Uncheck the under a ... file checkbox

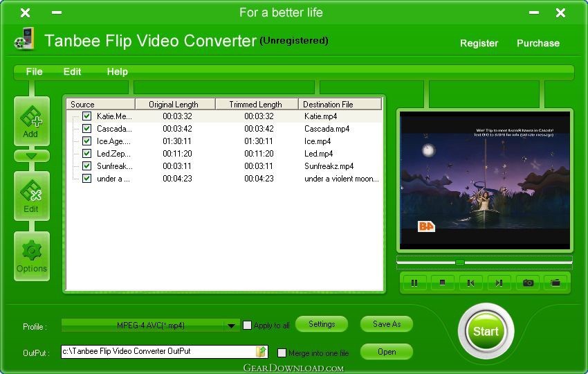pyautogui.click(x=86, y=178)
